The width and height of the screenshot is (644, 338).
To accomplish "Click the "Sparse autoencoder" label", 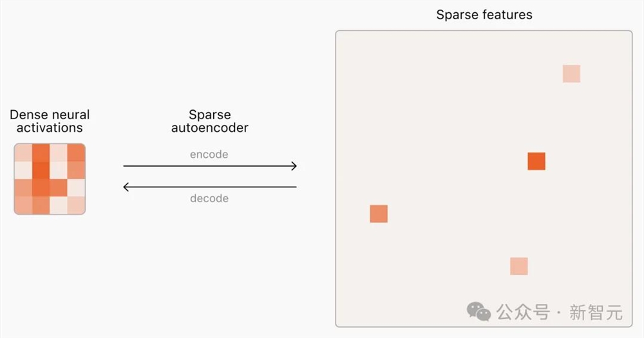I will (x=210, y=121).
